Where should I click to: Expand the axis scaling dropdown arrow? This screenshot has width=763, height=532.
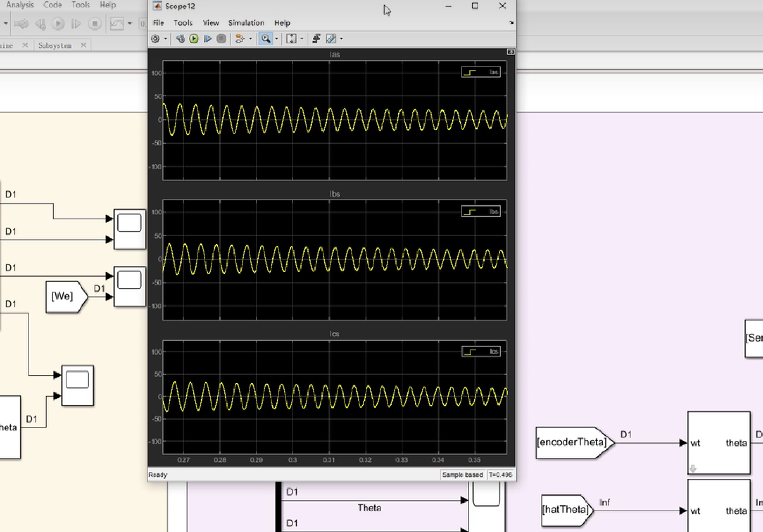(302, 39)
